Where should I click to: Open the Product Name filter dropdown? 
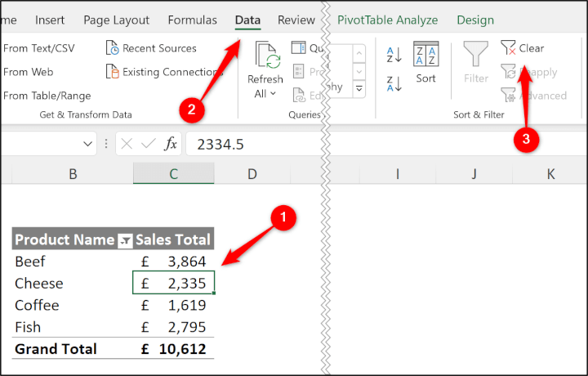(x=125, y=240)
